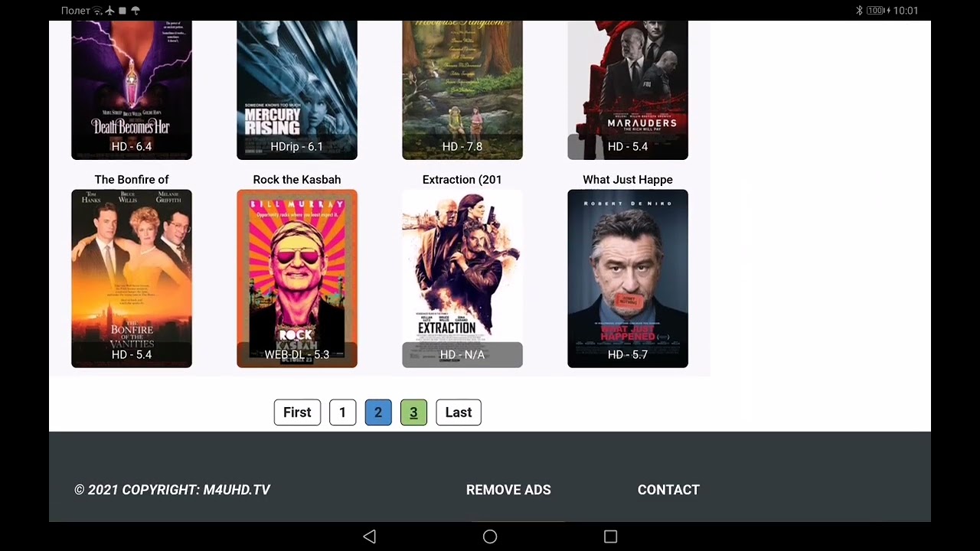Go to First page of results
Screen dimensions: 980x551
(297, 412)
